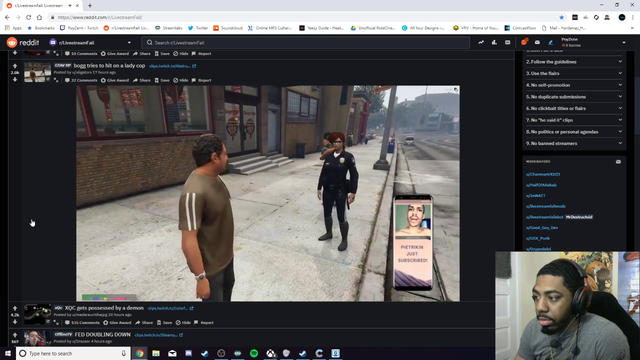This screenshot has width=640, height=360.
Task: Search r/LivestreamFail search field
Action: pyautogui.click(x=305, y=42)
